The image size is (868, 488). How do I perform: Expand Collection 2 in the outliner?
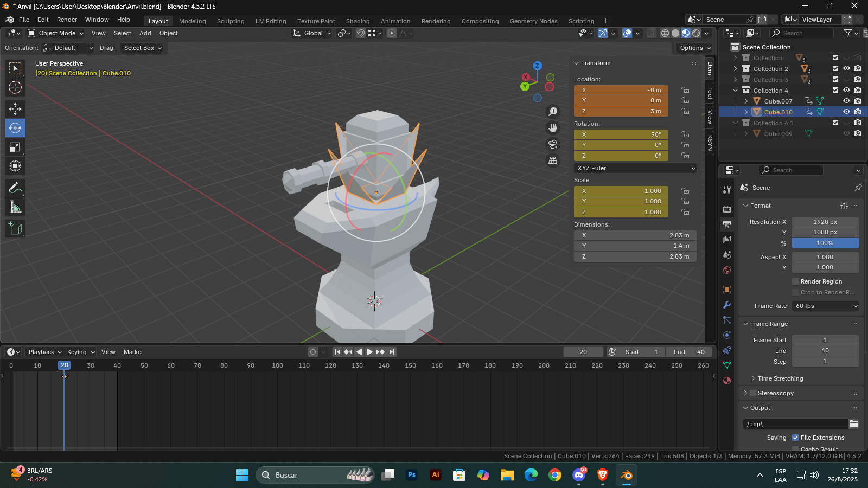pyautogui.click(x=735, y=69)
